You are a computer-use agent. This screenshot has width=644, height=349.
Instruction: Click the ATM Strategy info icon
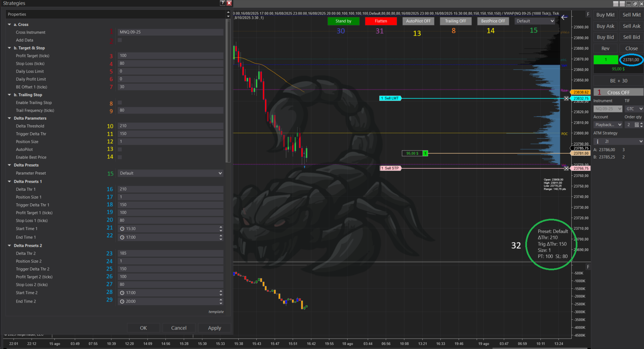[x=598, y=141]
